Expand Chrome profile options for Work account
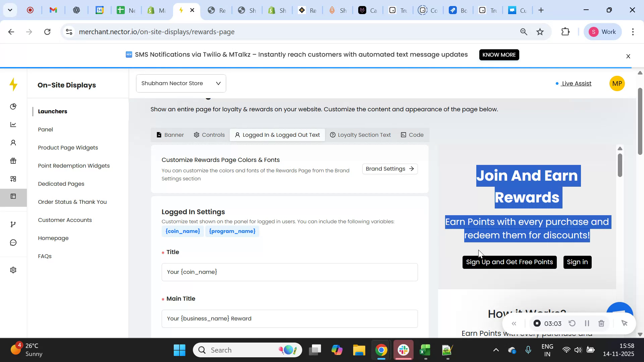This screenshot has width=644, height=362. (x=603, y=32)
